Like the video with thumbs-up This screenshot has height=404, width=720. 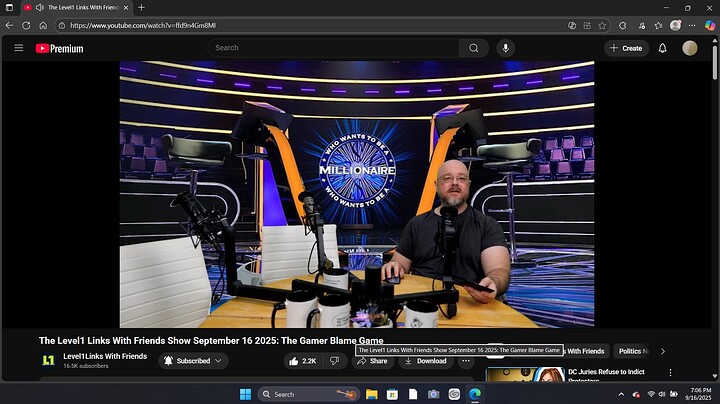pos(300,361)
